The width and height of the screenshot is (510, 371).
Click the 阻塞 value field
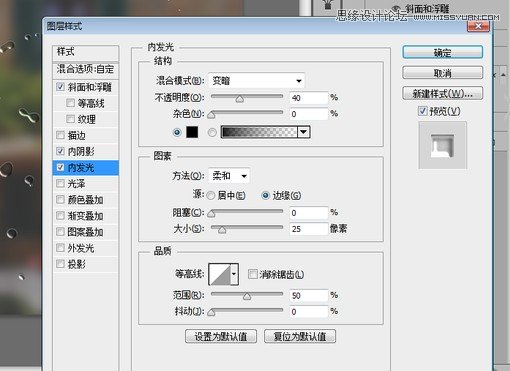click(x=309, y=213)
